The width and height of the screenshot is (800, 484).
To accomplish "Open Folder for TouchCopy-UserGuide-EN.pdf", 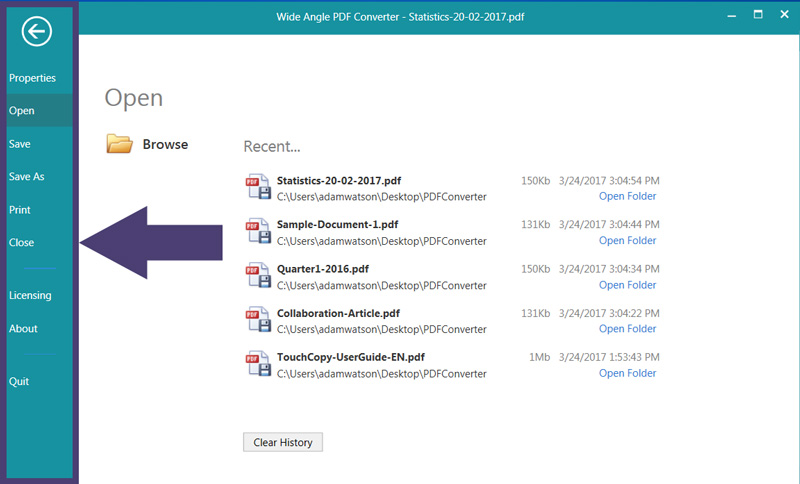I will point(628,373).
